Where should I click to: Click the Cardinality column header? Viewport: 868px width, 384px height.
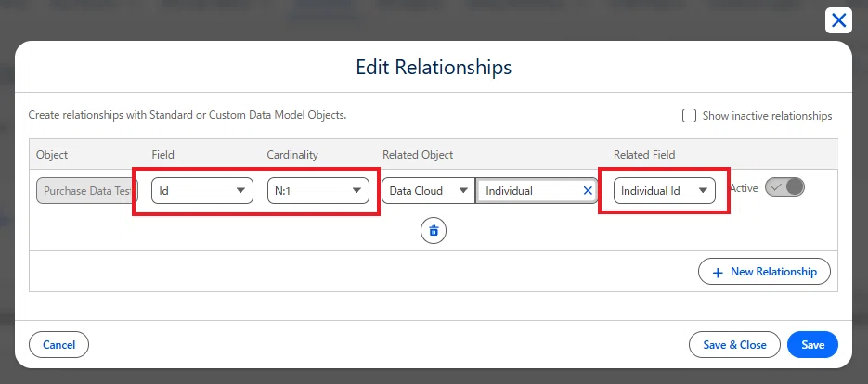(x=292, y=155)
